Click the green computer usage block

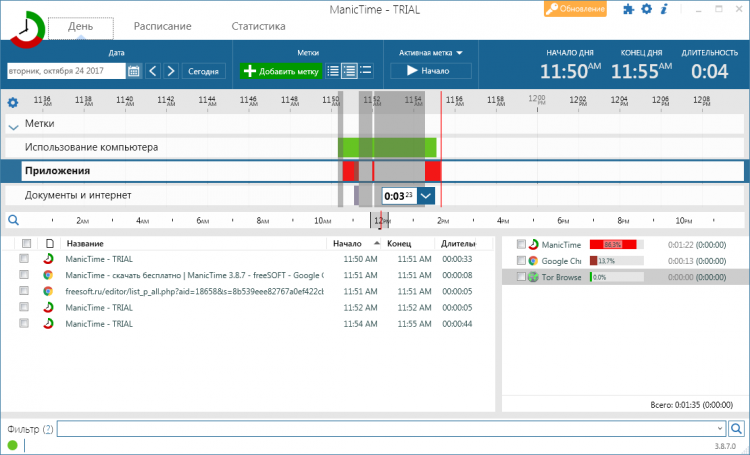[387, 148]
